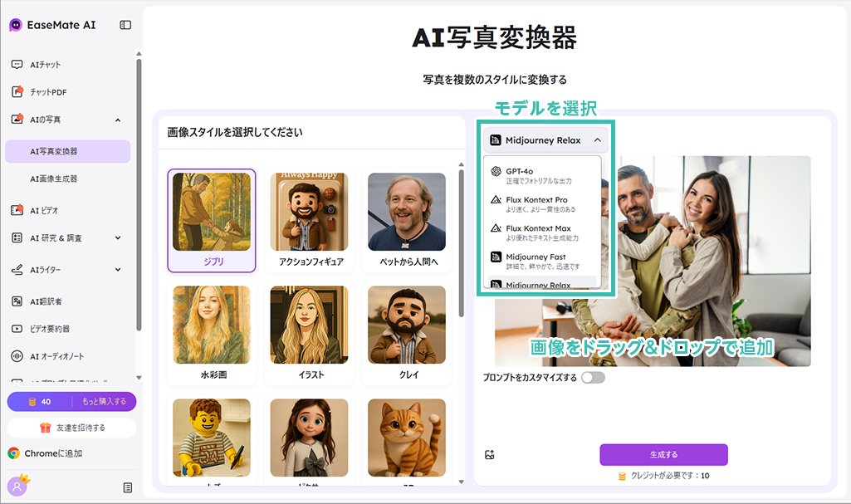Click the Midjourney Fast model icon
This screenshot has width=851, height=504.
(x=496, y=257)
